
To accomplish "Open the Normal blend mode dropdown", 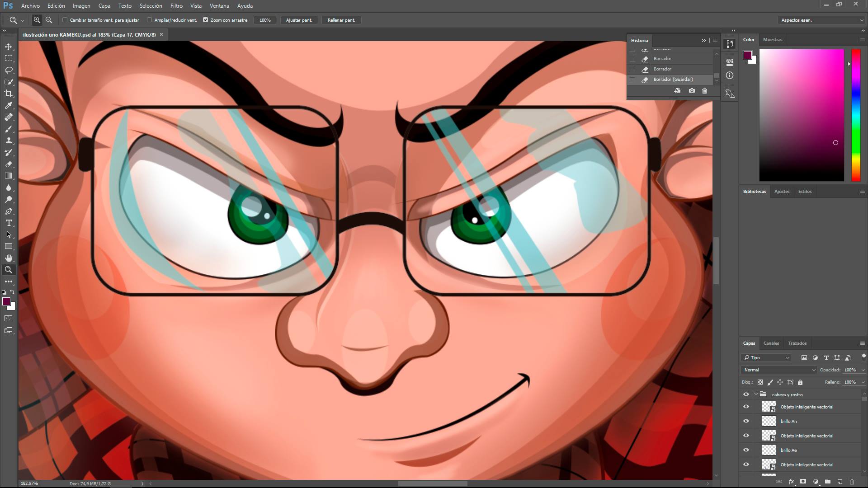I will pos(779,370).
